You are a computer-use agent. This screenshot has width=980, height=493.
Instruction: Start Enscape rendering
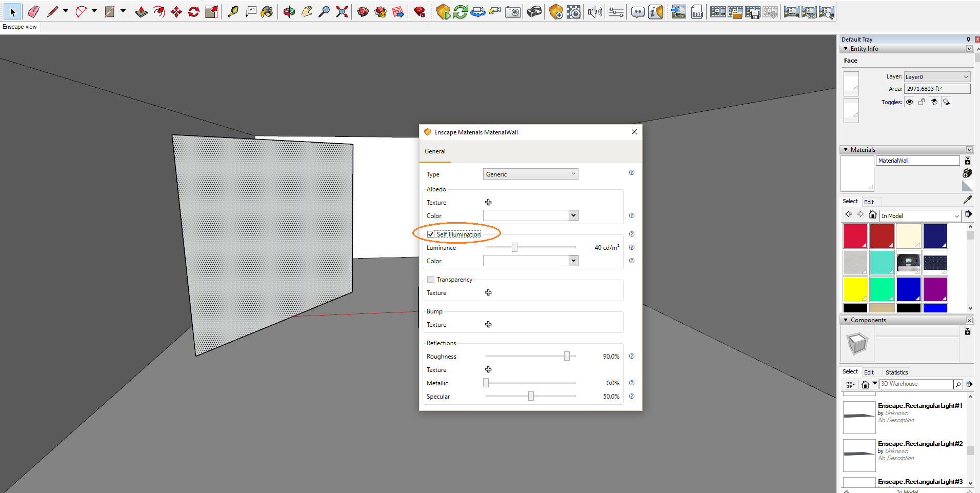[x=443, y=12]
